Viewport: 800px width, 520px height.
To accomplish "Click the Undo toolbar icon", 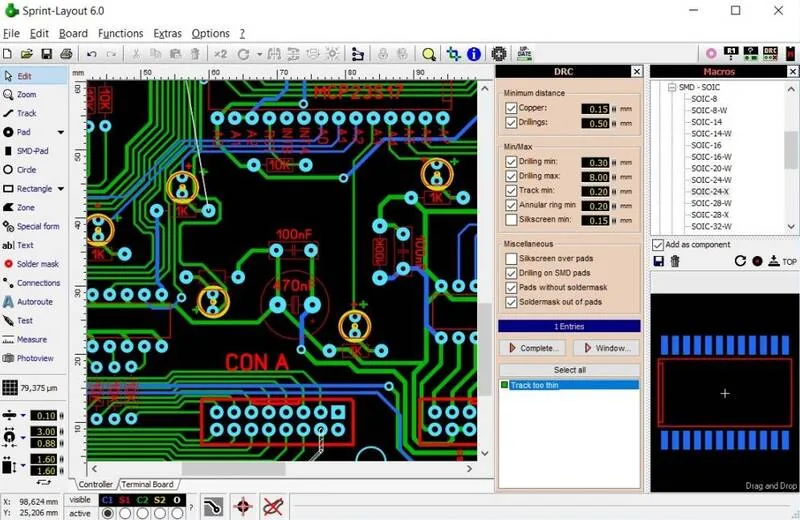I will tap(91, 54).
